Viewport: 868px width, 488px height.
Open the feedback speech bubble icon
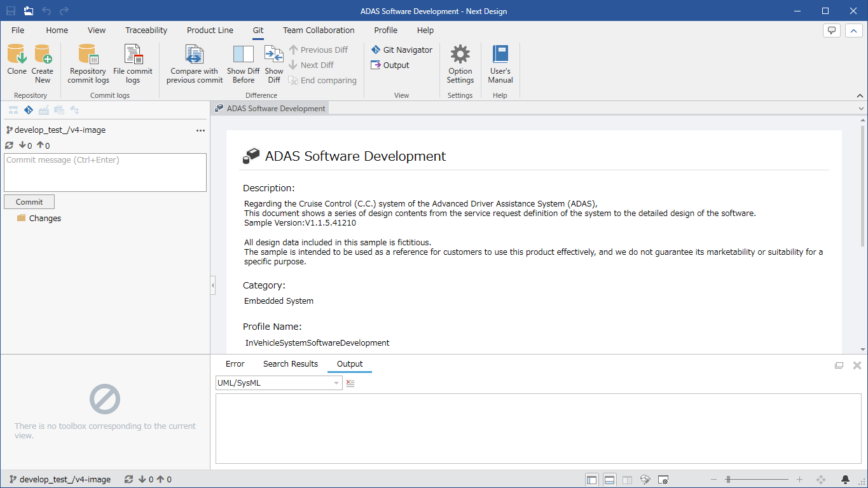tap(832, 30)
